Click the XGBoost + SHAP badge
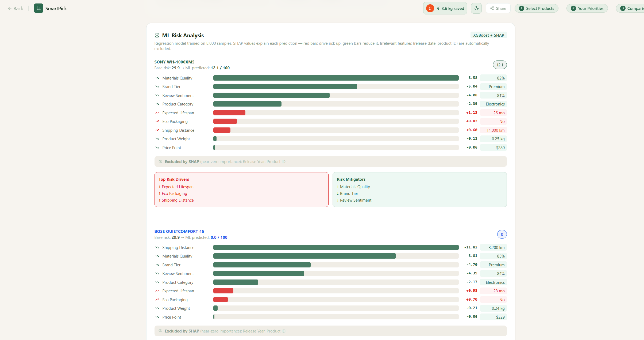This screenshot has height=340, width=644. point(488,35)
